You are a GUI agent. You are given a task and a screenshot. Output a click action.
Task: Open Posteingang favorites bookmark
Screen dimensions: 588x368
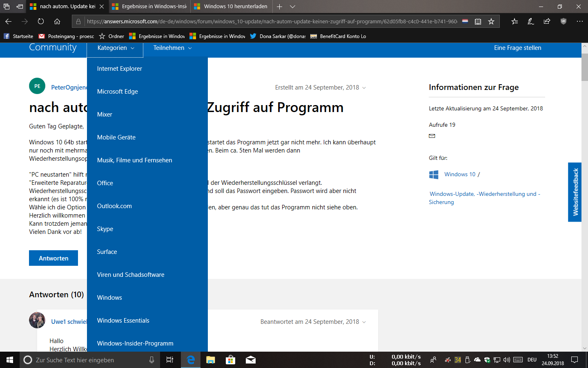[66, 36]
